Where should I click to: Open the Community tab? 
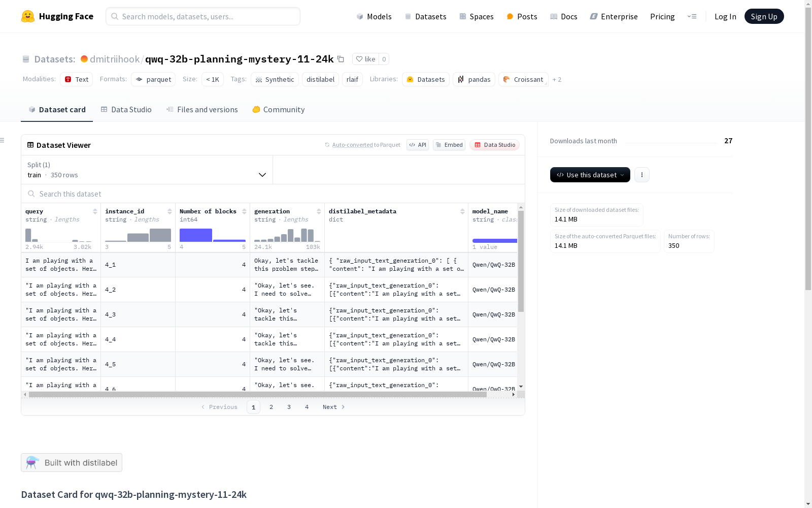(279, 110)
